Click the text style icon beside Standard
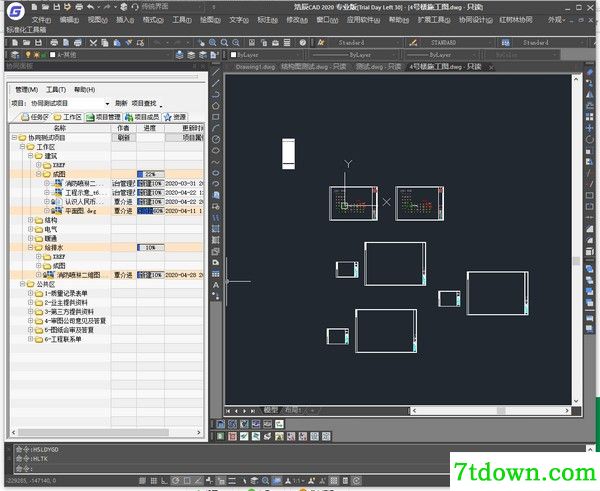Image resolution: width=600 pixels, height=491 pixels. click(321, 43)
